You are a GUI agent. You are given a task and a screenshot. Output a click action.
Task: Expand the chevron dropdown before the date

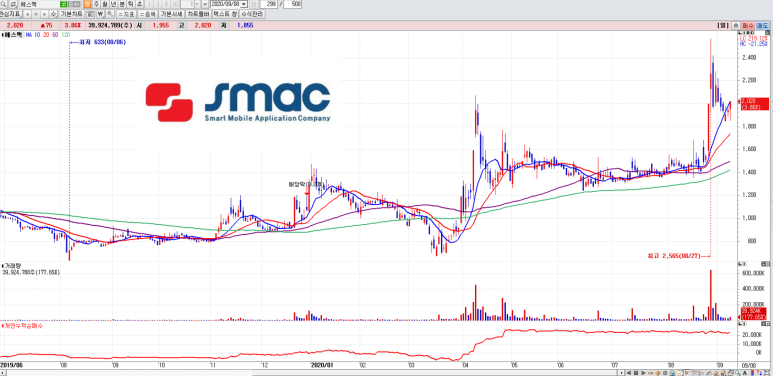coord(205,4)
